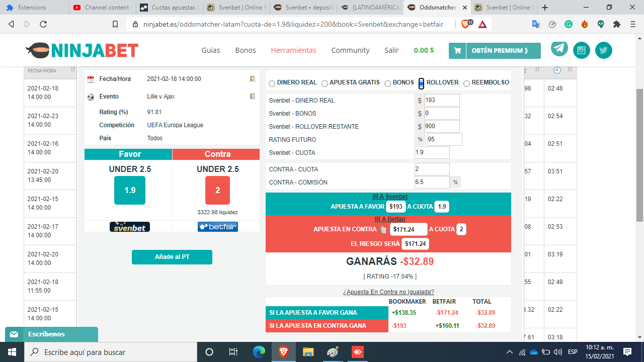Click the Svenbet CUOTA field

pos(432,153)
